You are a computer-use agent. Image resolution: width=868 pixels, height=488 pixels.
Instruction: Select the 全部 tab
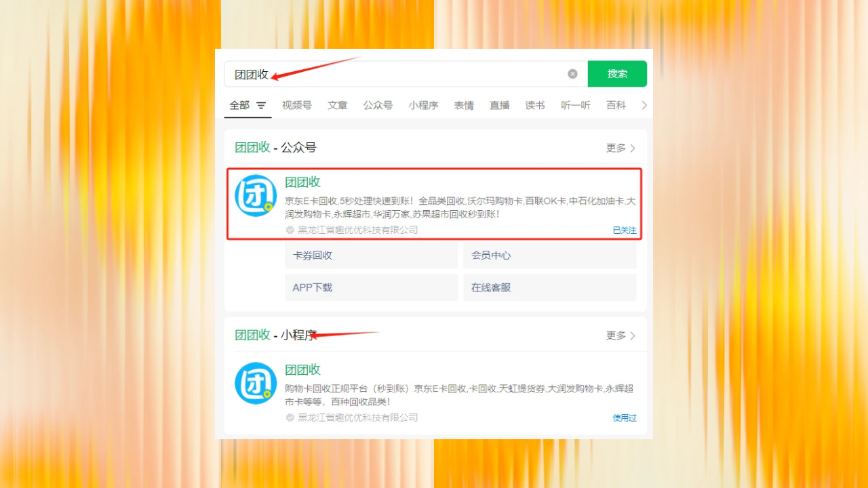coord(239,105)
